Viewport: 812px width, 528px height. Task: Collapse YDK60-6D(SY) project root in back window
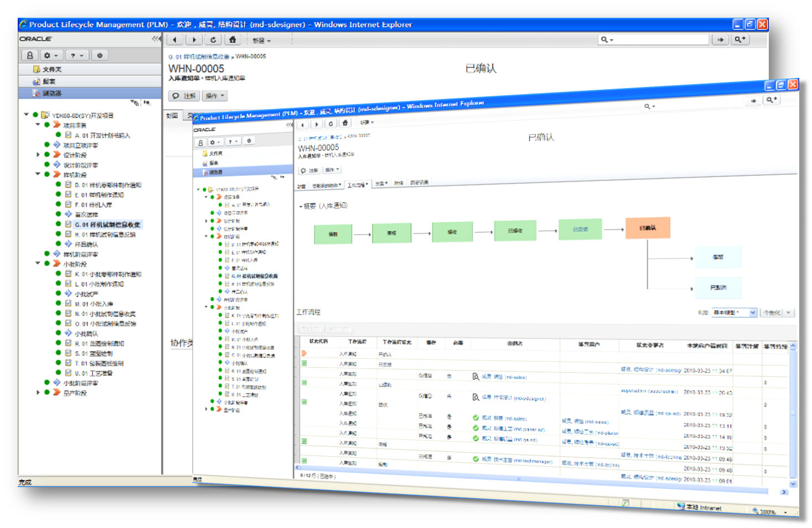pos(26,115)
